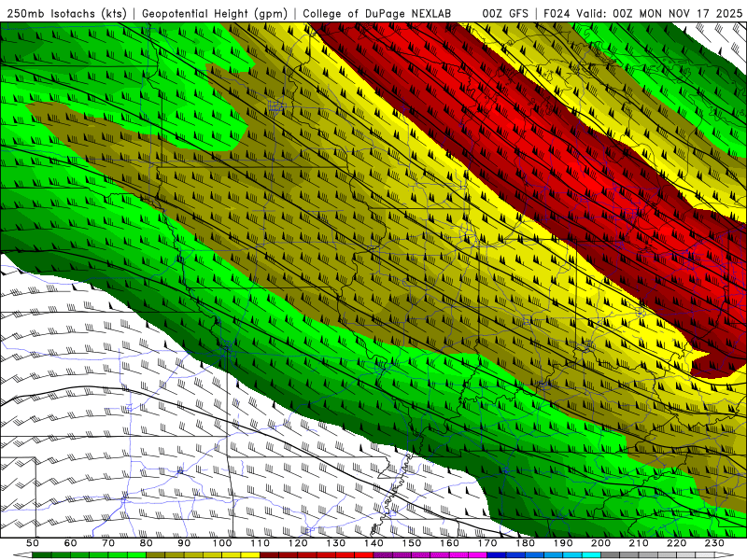The width and height of the screenshot is (747, 560).
Task: Click the 180 label on the color scale
Action: pyautogui.click(x=525, y=543)
